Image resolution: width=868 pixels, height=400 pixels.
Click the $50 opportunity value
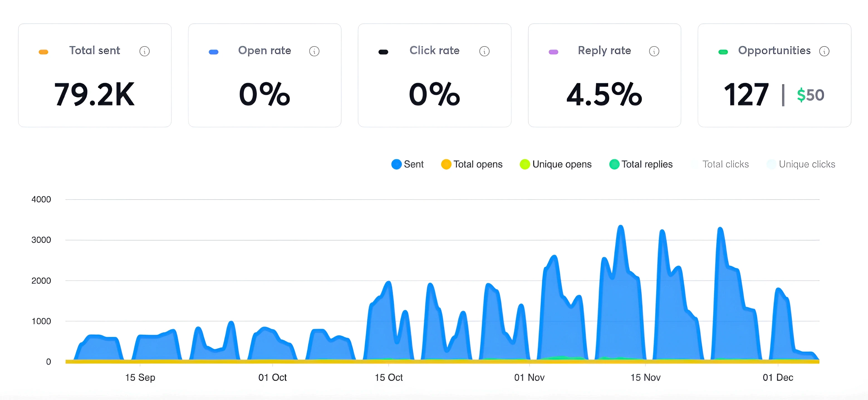[x=810, y=95]
